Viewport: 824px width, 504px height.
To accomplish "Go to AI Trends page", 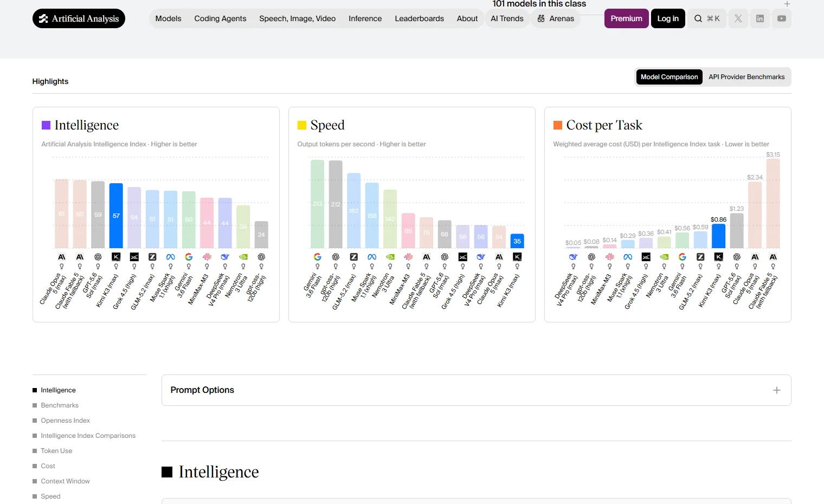I will point(507,18).
